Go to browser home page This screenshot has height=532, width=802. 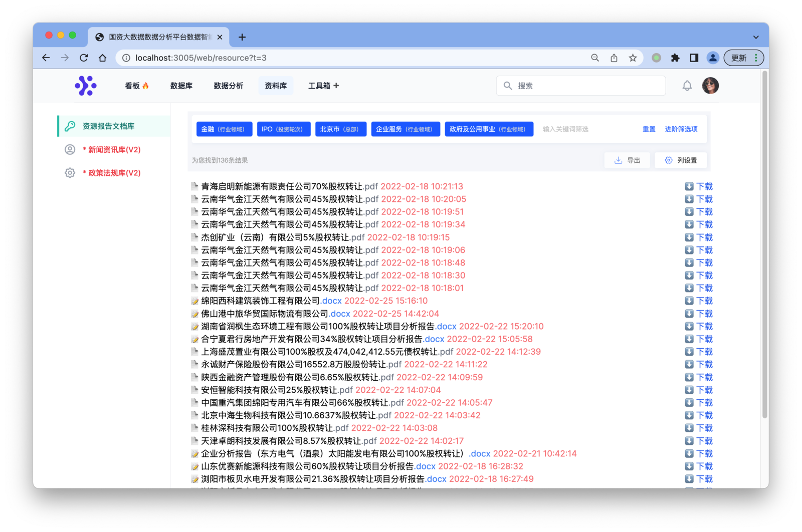(x=103, y=58)
